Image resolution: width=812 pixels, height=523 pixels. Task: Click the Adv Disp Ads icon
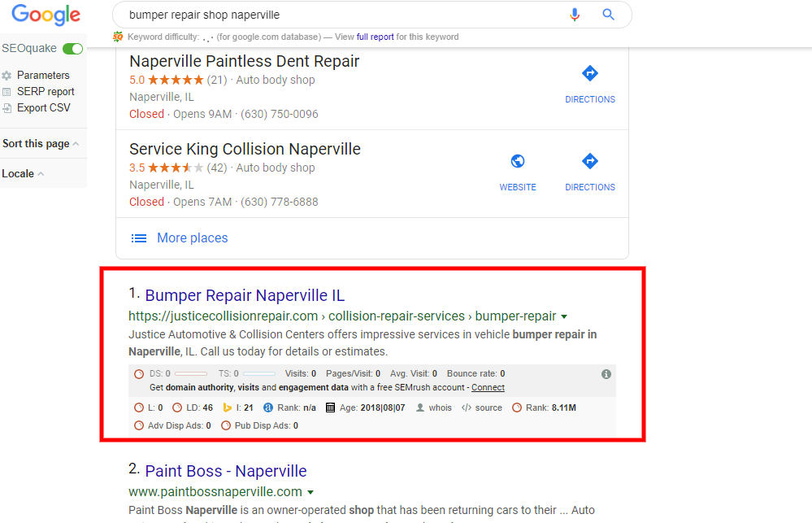click(x=139, y=425)
